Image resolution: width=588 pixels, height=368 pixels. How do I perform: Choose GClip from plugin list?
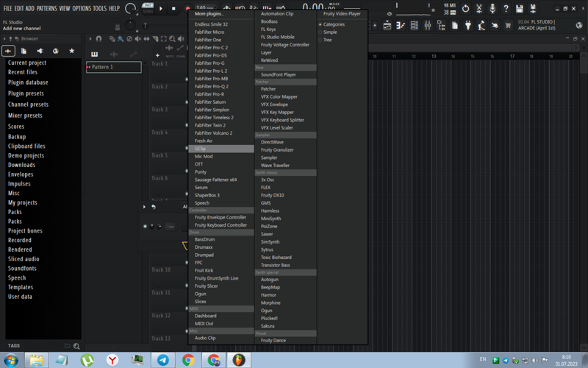(x=221, y=149)
